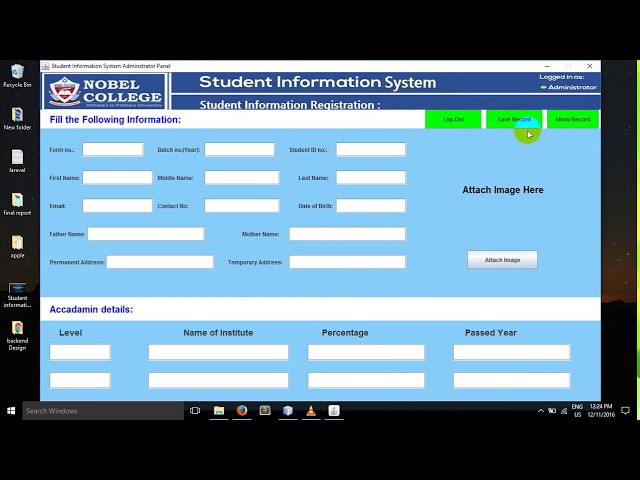The width and height of the screenshot is (640, 480).
Task: Open the Recycle Bin desktop icon
Action: pos(17,76)
